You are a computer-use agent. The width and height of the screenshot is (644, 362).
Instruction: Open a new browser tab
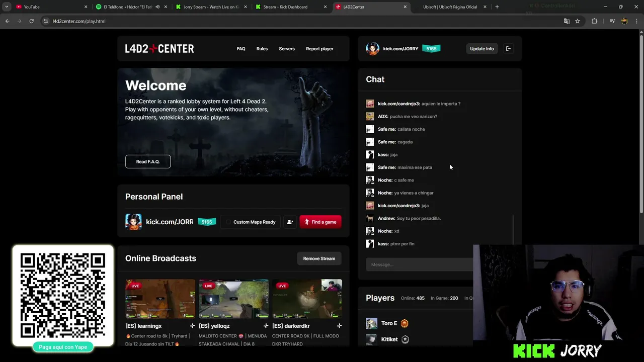pos(497,7)
